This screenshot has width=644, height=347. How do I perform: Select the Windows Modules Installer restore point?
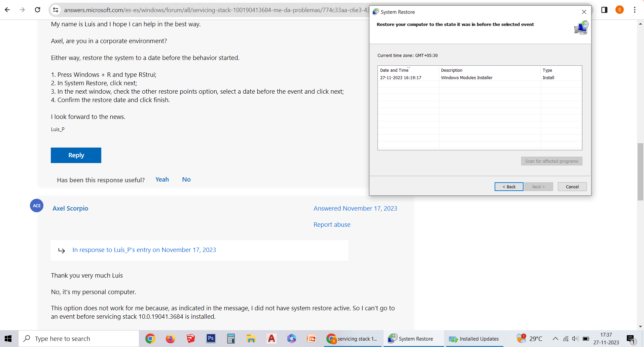click(x=467, y=77)
